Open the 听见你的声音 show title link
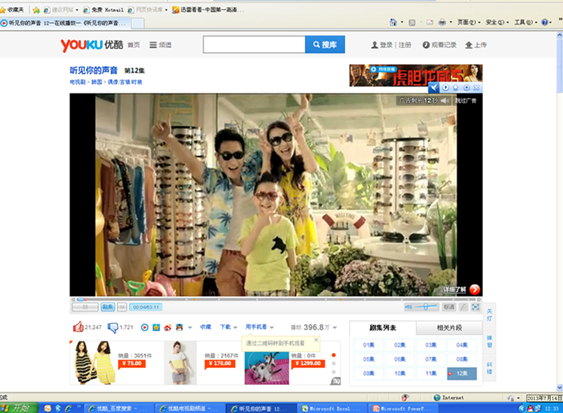The height and width of the screenshot is (413, 563). (93, 70)
